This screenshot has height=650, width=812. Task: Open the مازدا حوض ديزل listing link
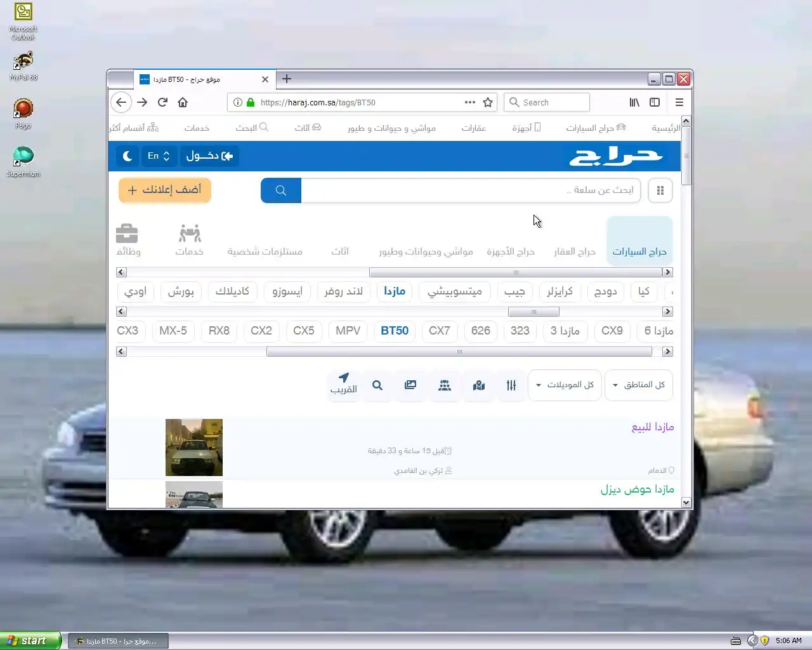(x=638, y=489)
